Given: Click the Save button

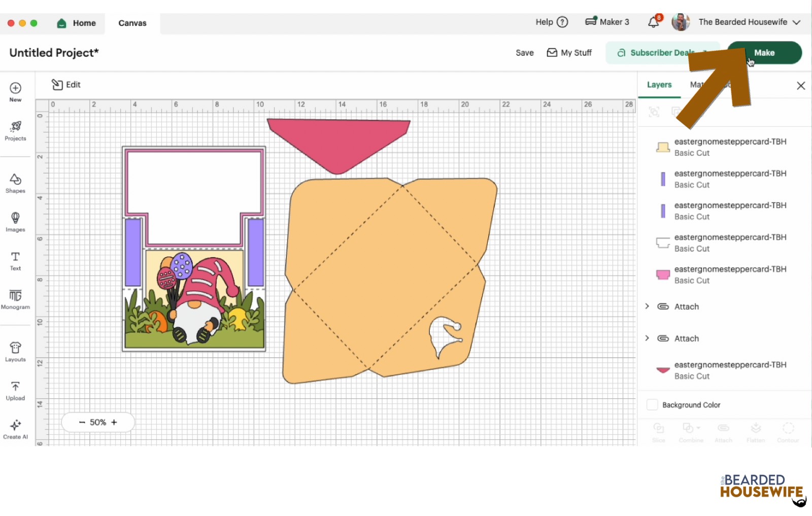Looking at the screenshot, I should coord(525,53).
